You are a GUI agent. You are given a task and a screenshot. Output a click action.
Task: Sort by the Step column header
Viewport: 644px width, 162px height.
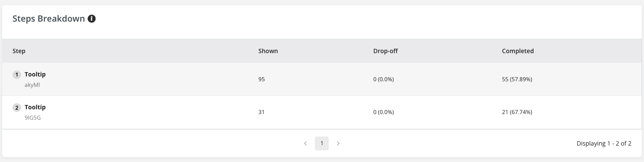click(x=19, y=51)
